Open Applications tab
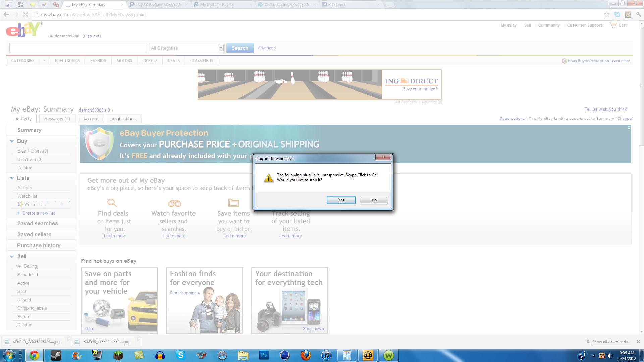This screenshot has width=644, height=362. click(123, 119)
